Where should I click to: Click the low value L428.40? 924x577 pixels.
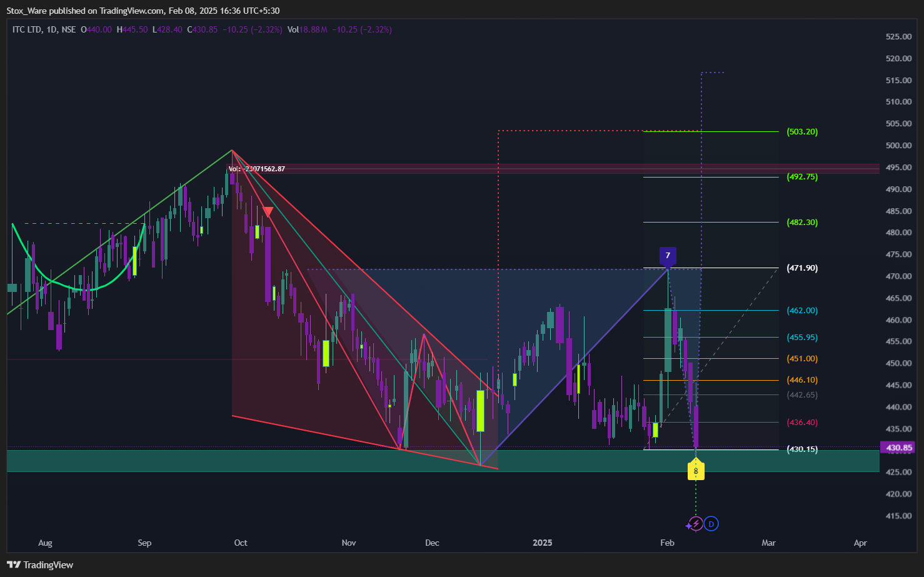pos(168,29)
